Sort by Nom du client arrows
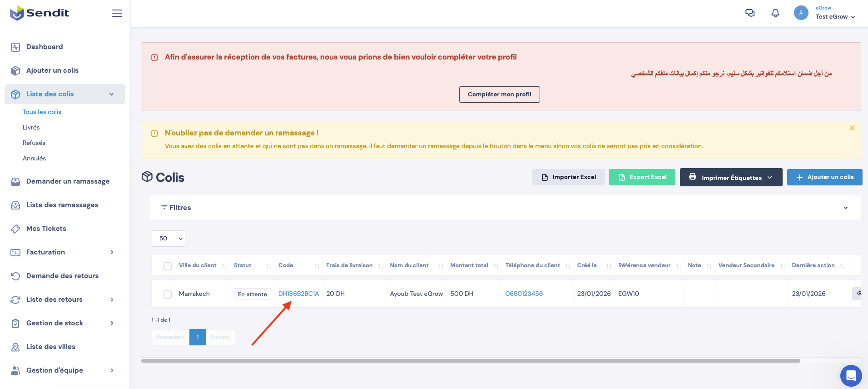Image resolution: width=868 pixels, height=389 pixels. (441, 266)
